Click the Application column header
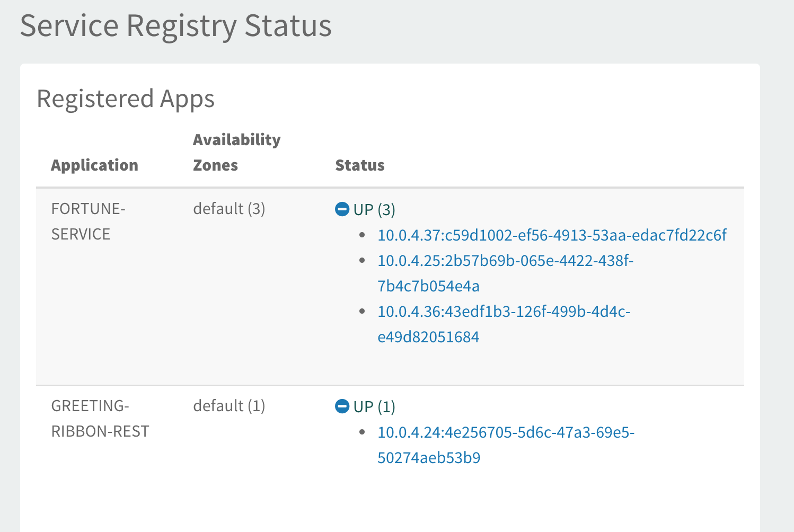Viewport: 794px width, 532px height. [x=94, y=165]
